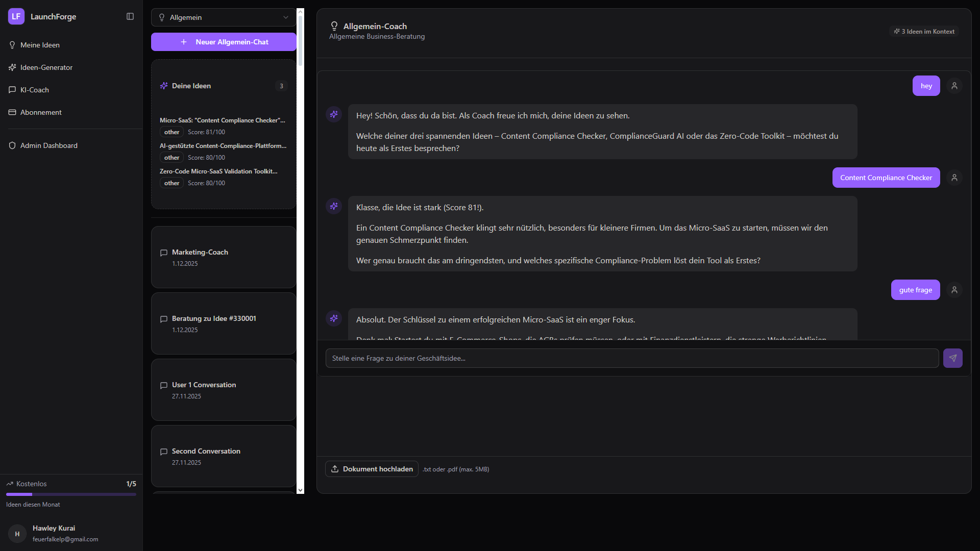This screenshot has height=551, width=980.
Task: Open the Meine Ideen menu item
Action: point(40,45)
